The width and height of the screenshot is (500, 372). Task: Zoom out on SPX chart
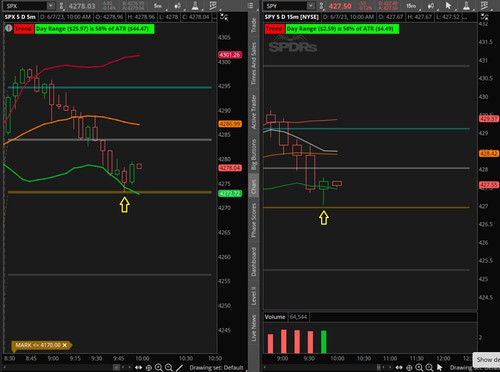169,368
